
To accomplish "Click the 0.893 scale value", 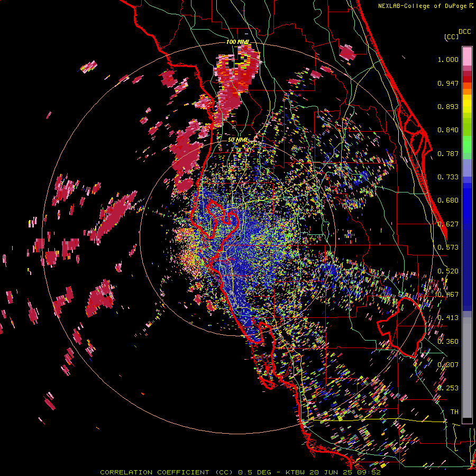I will coord(448,106).
